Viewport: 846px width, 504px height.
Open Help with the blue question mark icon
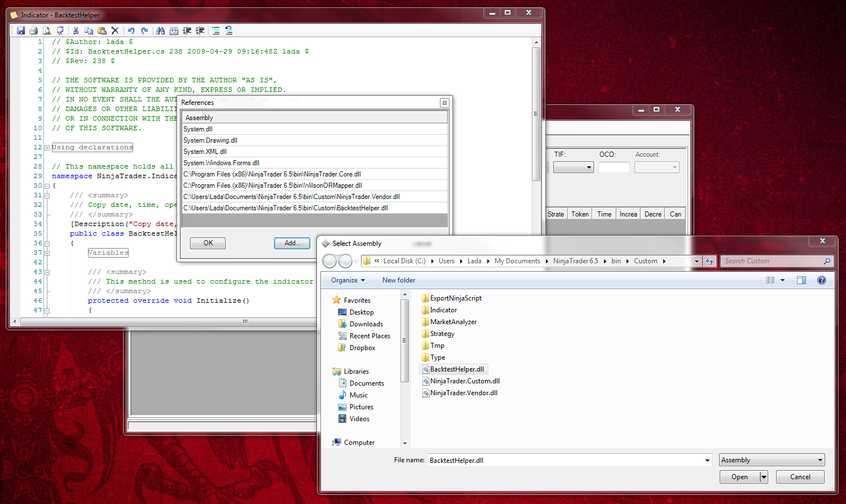point(822,280)
